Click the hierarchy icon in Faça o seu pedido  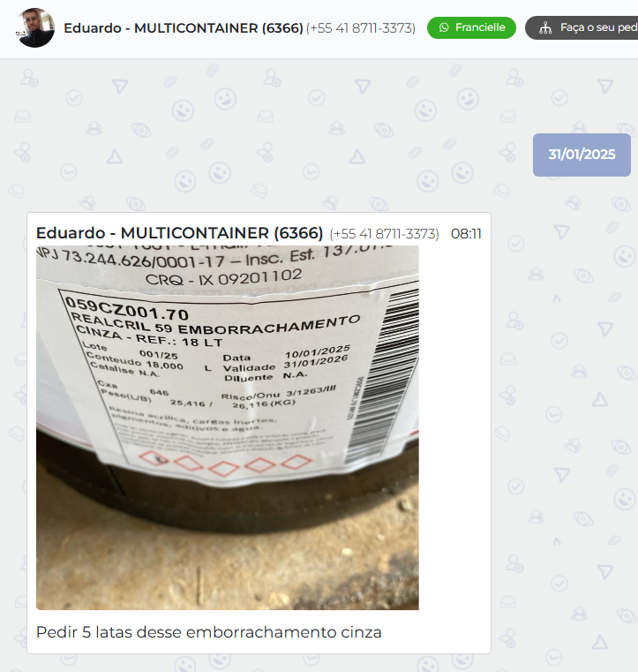click(x=545, y=28)
